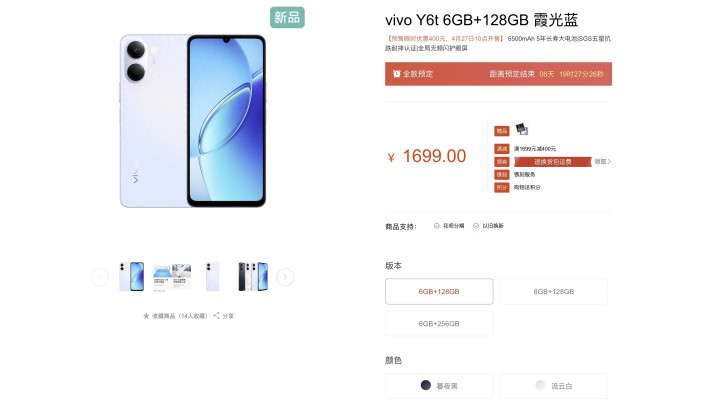Click the alarm clock icon in preorder banner

[397, 74]
